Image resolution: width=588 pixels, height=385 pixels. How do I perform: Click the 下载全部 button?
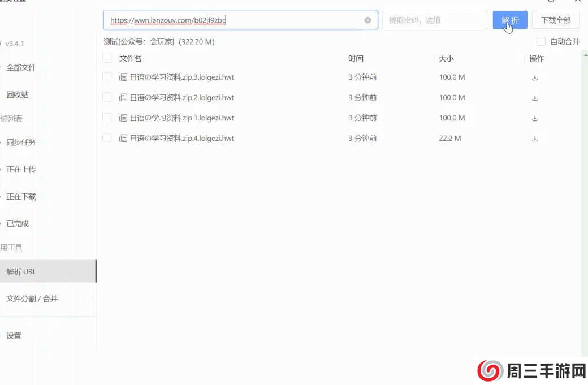(556, 20)
